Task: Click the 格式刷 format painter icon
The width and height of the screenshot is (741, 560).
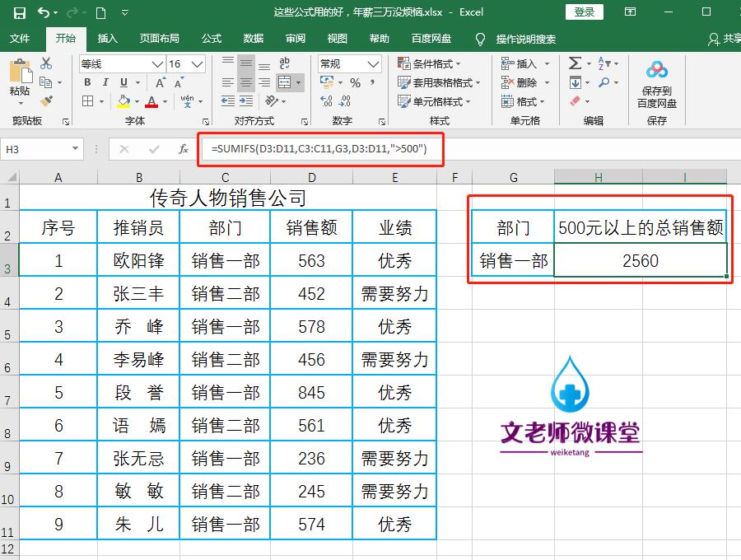Action: 46,102
